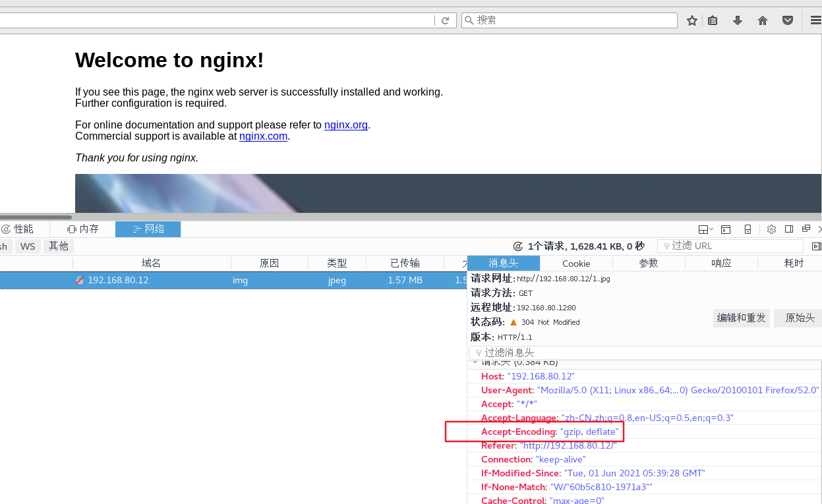This screenshot has height=504, width=822.
Task: Click into the browser address bar
Action: tap(216, 20)
